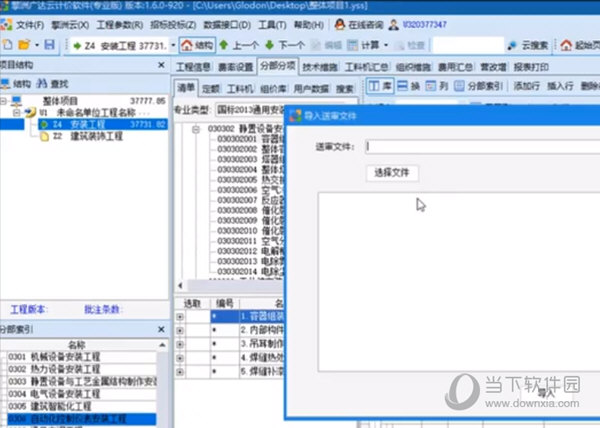Go to next item with 下一个 arrow
Image resolution: width=600 pixels, height=428 pixels.
(285, 46)
